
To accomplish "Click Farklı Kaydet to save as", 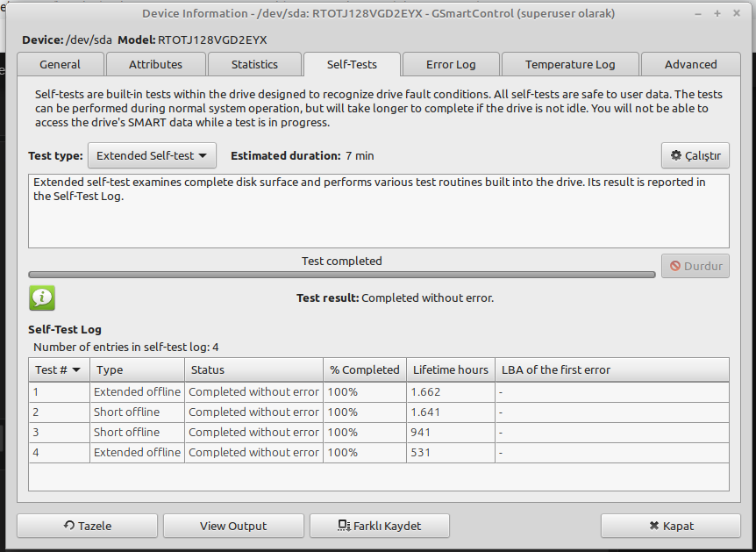I will 380,526.
